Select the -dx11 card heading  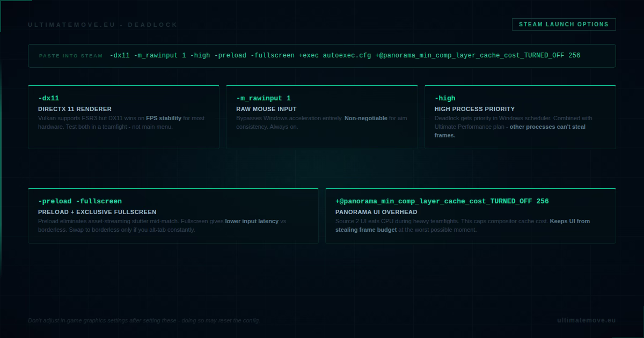pos(49,98)
